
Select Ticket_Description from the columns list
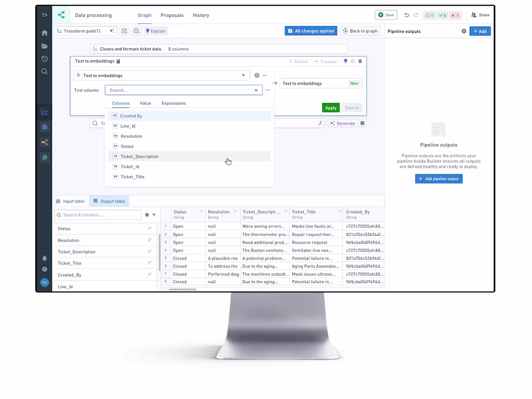click(139, 156)
